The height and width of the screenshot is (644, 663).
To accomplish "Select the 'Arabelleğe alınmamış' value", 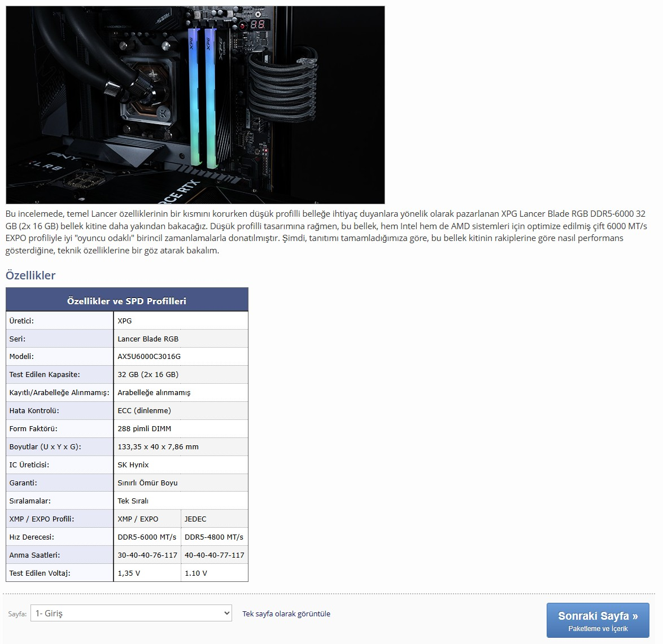I will pos(154,393).
